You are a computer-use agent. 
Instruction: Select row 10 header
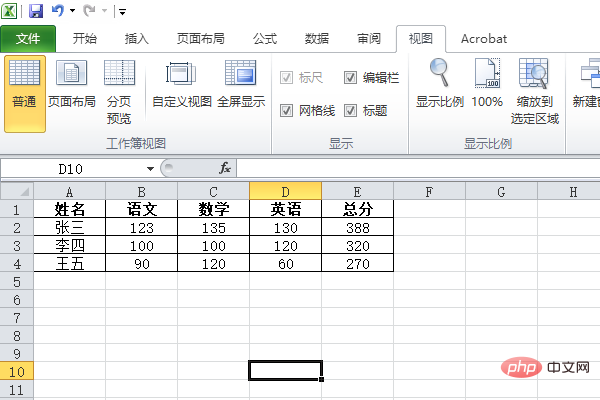click(17, 371)
